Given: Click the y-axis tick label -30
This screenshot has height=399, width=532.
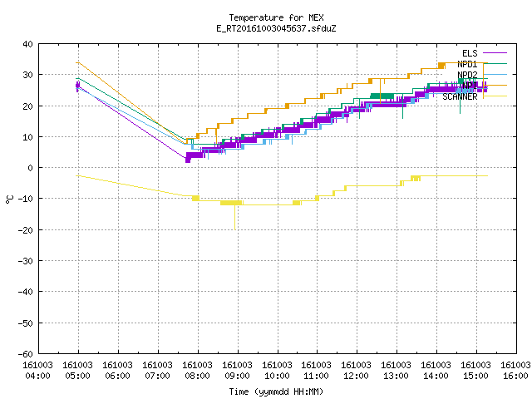Looking at the screenshot, I should coord(26,261).
